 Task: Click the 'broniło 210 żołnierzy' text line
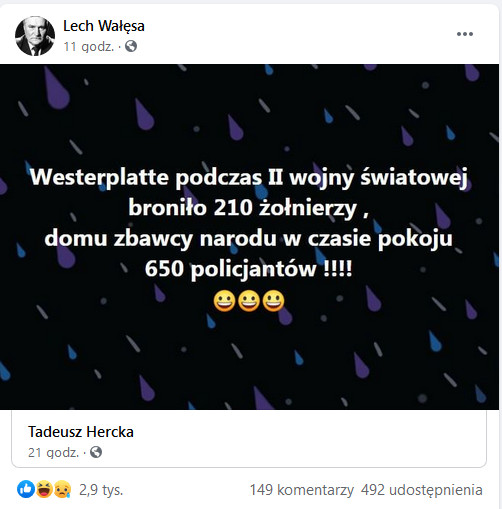click(248, 208)
